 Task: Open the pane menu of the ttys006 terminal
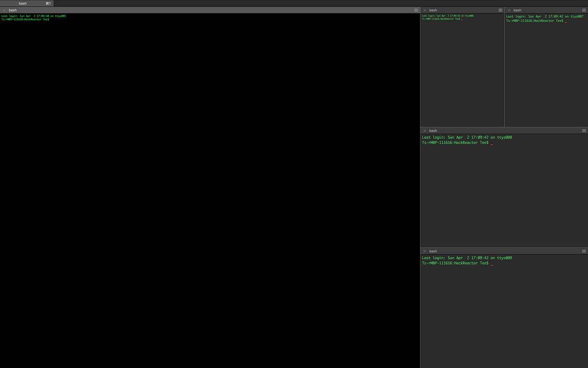click(x=499, y=10)
